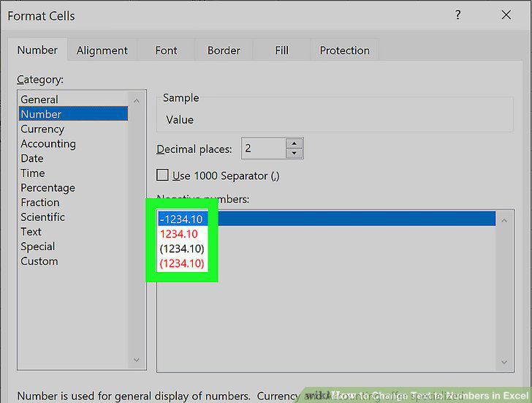Viewport: 532px width, 403px height.
Task: Select General in the Category list
Action: pos(73,99)
